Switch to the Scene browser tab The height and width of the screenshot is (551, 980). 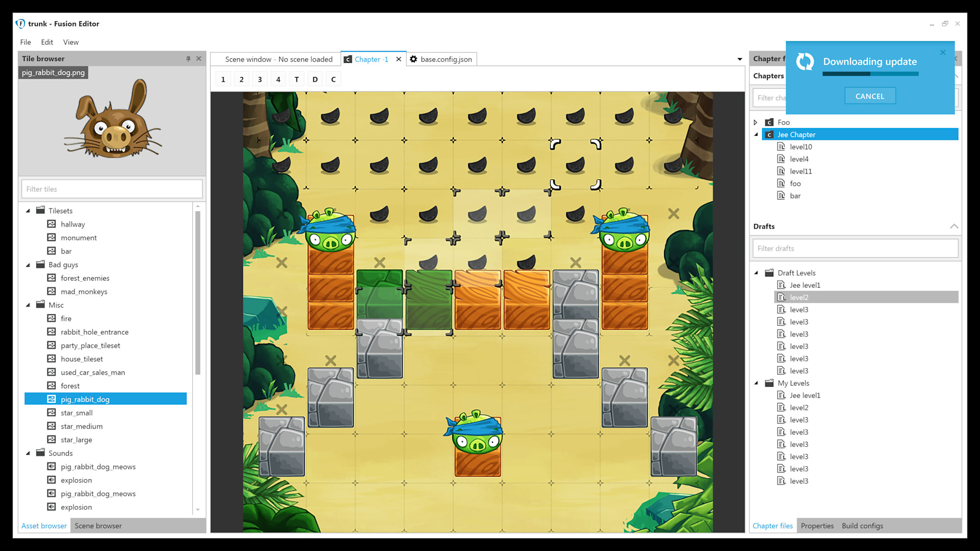(98, 525)
